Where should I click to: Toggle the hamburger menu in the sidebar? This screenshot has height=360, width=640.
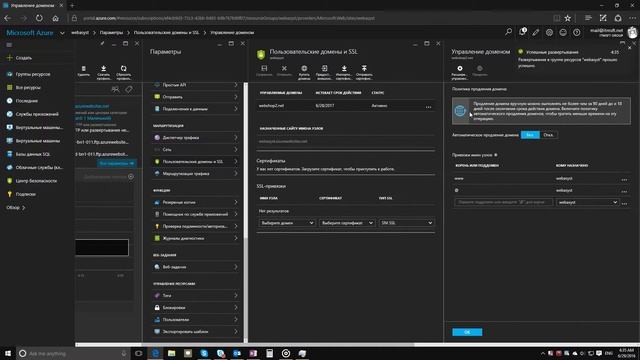pos(9,45)
